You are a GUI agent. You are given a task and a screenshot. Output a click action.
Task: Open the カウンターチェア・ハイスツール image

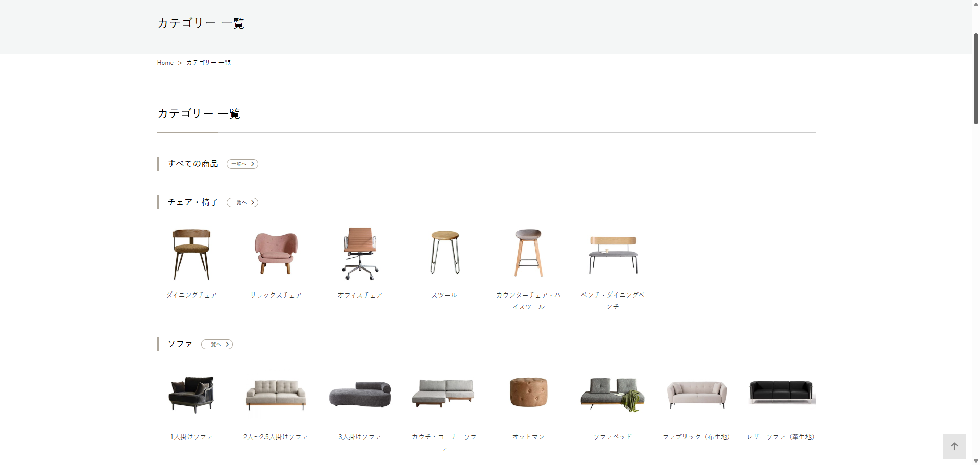point(528,253)
